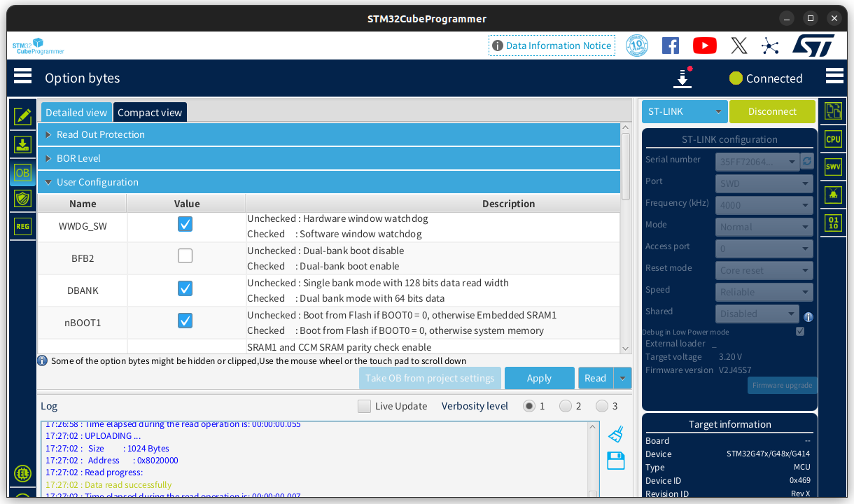
Task: Open the ST-LINK interface dropdown
Action: 685,111
